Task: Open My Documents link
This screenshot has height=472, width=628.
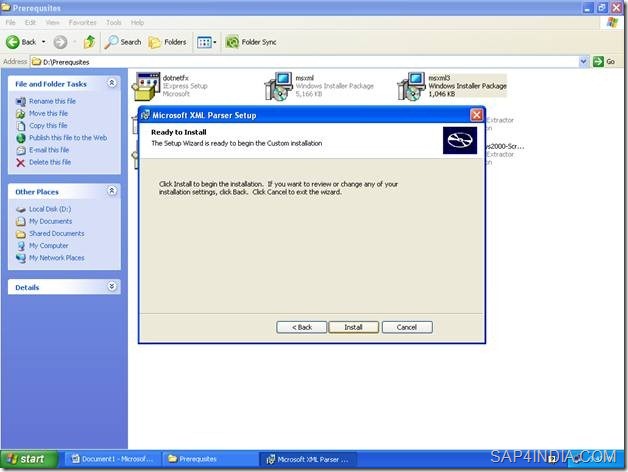Action: [50, 221]
